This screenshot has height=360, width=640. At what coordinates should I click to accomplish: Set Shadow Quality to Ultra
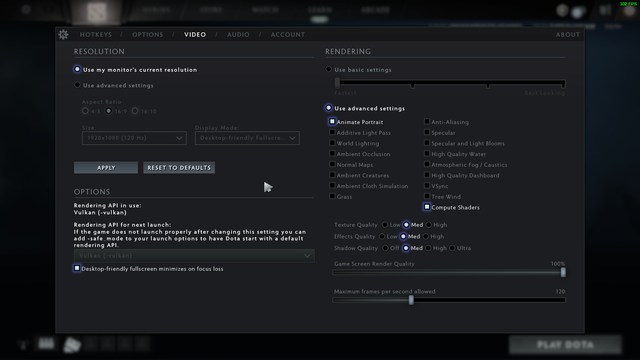[x=452, y=248]
